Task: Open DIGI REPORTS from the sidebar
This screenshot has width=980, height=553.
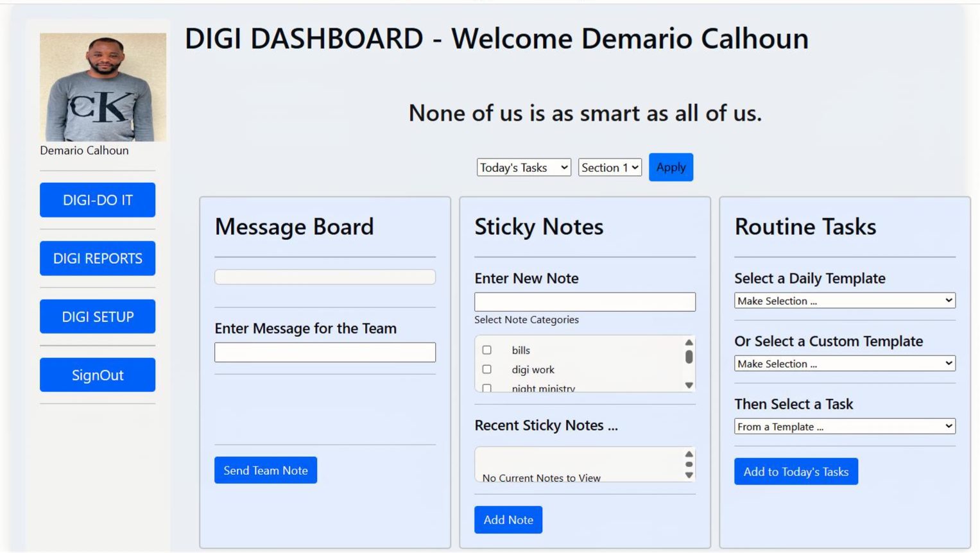Action: [98, 258]
